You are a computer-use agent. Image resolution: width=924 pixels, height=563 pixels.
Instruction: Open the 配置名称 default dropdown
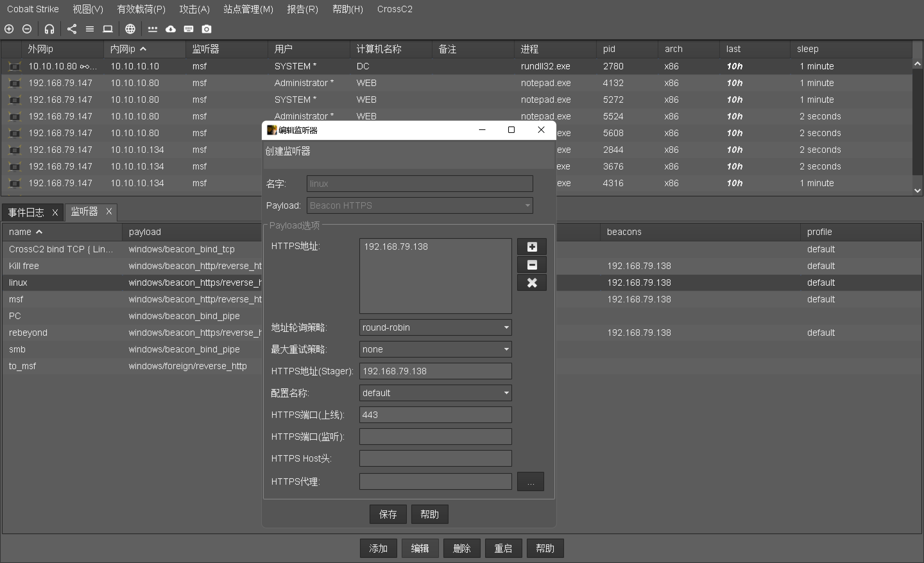coord(435,393)
